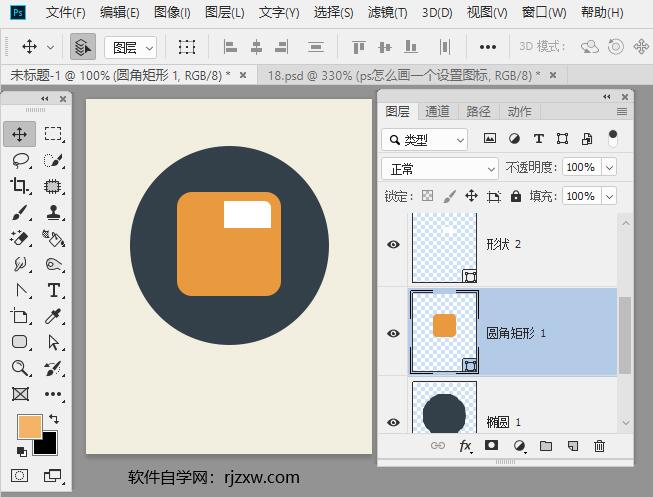
Task: Toggle lock image pixels brush icon
Action: tap(449, 196)
